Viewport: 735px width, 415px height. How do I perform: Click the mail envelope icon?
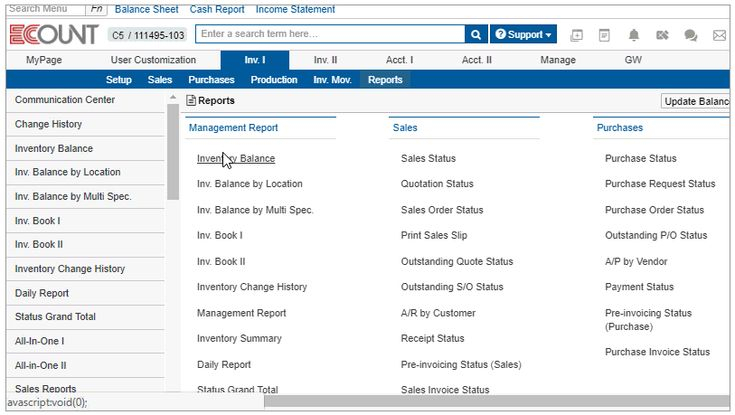click(719, 35)
